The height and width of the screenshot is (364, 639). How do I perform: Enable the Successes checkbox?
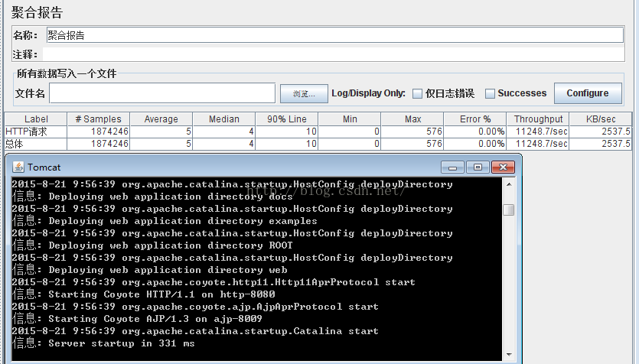pos(490,93)
